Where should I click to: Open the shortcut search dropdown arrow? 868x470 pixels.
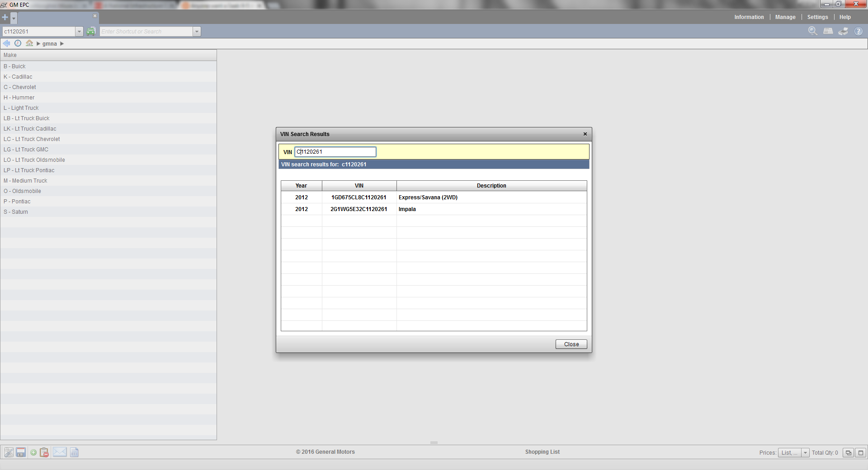point(197,32)
